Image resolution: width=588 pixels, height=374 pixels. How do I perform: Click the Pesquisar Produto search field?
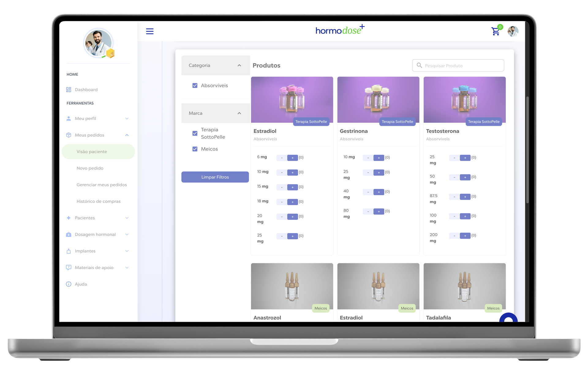[458, 65]
